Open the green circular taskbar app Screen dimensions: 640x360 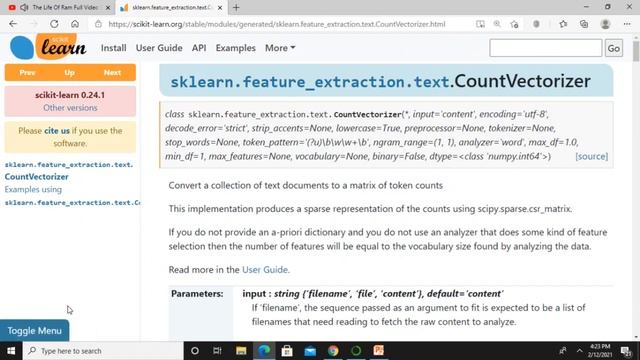[356, 351]
